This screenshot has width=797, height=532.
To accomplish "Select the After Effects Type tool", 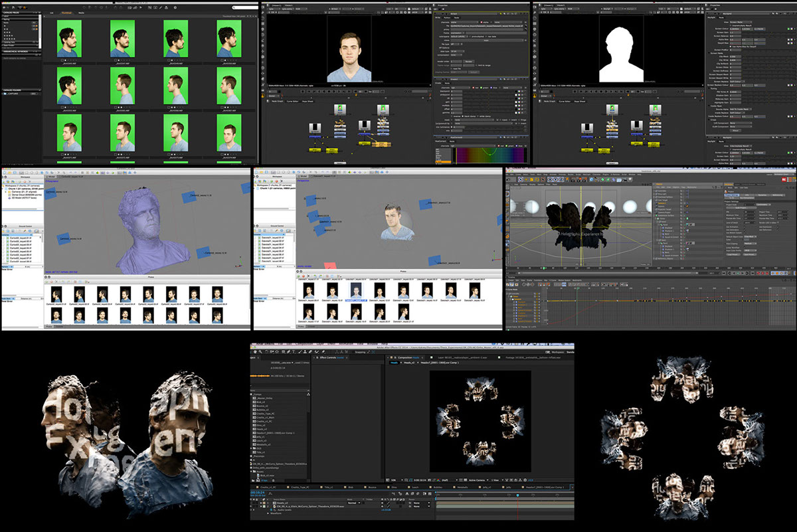I will tap(294, 352).
